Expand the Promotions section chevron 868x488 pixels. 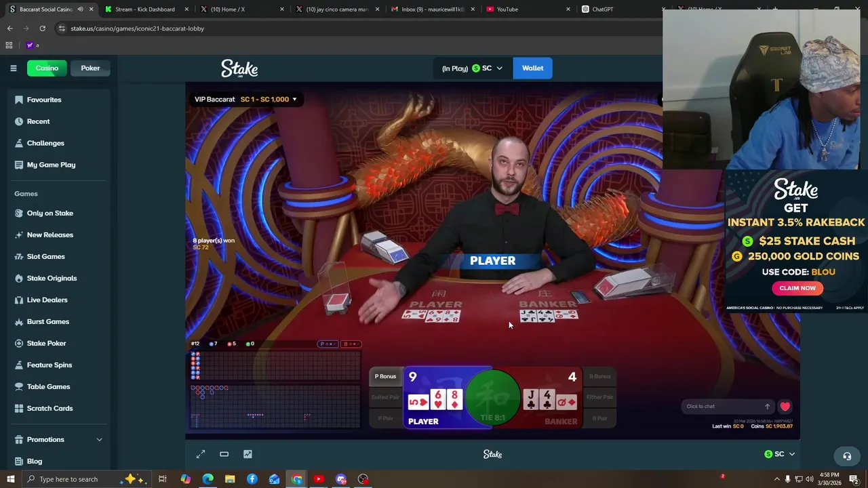[99, 439]
